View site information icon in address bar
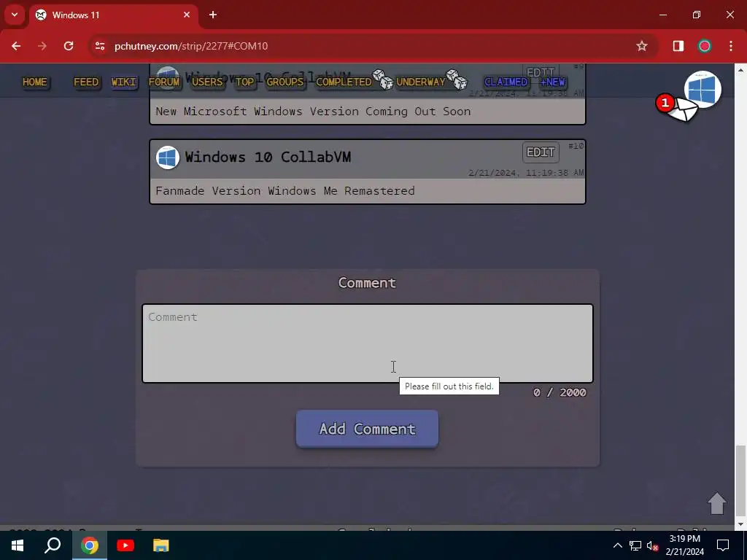 [99, 46]
